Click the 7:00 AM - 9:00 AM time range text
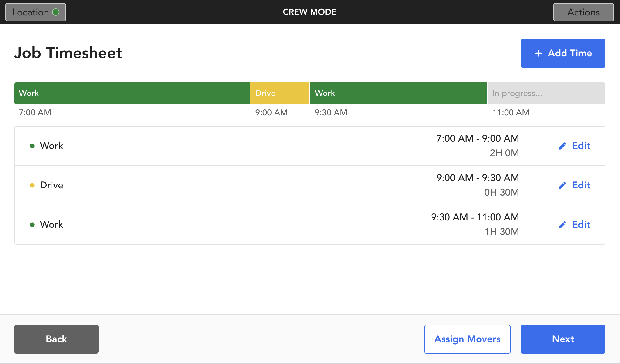Screen dimensions: 620x364 point(478,138)
